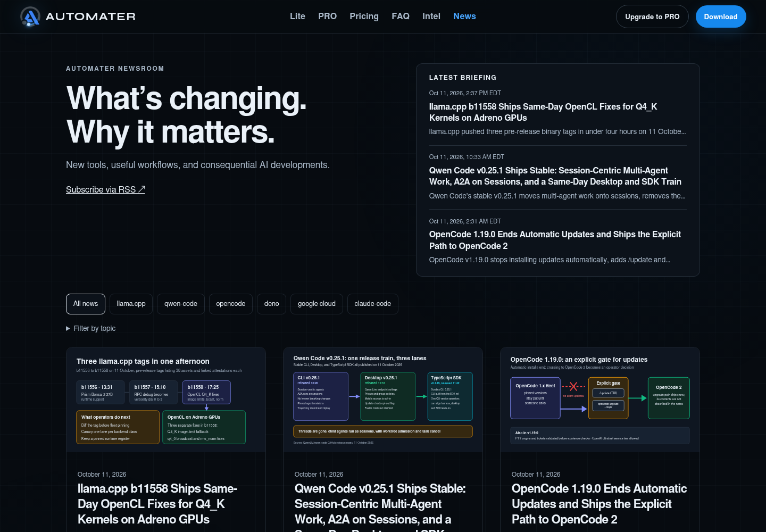Open the Intel section
This screenshot has width=766, height=532.
(x=431, y=16)
